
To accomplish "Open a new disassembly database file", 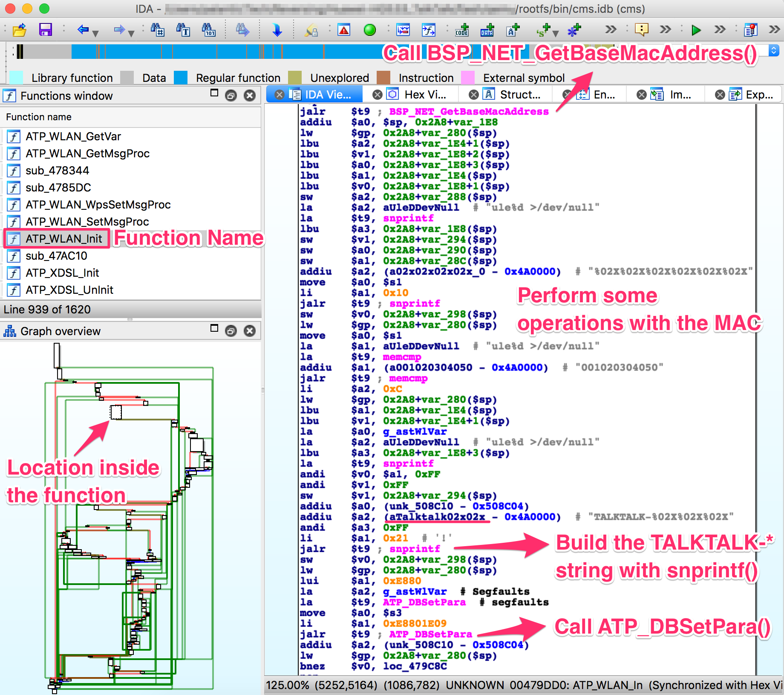I will tap(19, 30).
